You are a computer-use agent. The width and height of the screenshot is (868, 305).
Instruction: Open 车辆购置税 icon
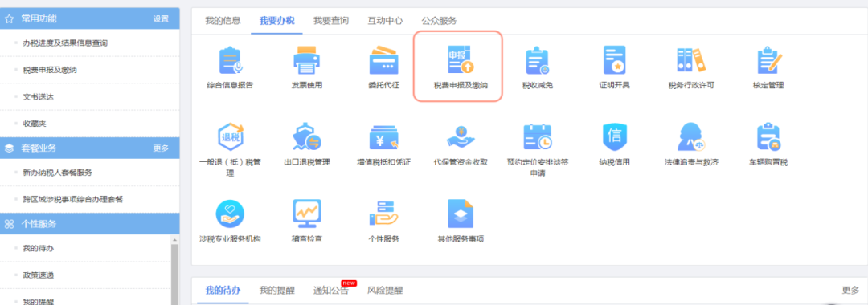(x=768, y=137)
